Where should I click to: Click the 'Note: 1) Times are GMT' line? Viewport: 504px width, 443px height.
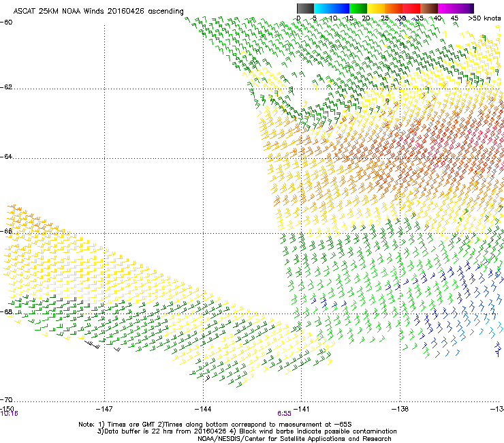click(x=215, y=425)
